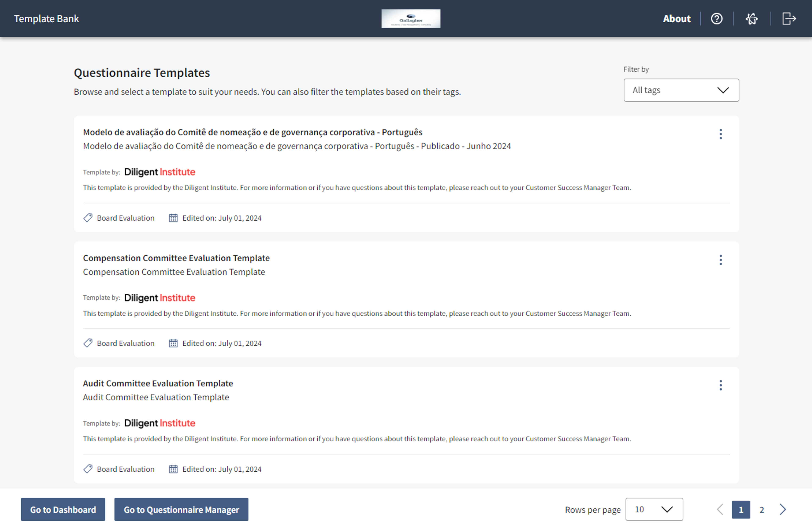The width and height of the screenshot is (812, 530).
Task: Open the Audit Committee Evaluation Template bold title
Action: [158, 383]
